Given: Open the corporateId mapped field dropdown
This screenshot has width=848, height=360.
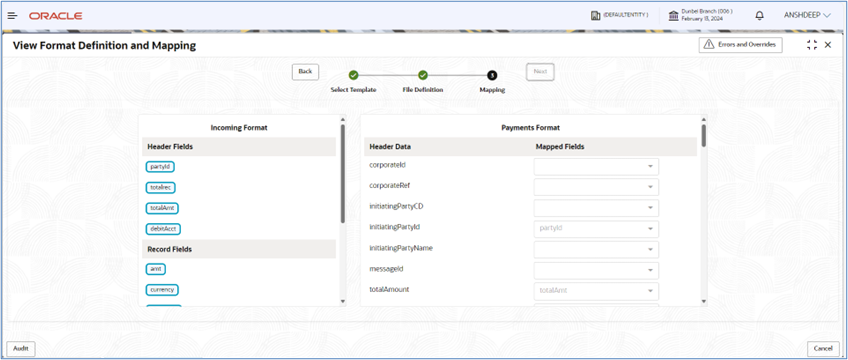Looking at the screenshot, I should click(596, 166).
